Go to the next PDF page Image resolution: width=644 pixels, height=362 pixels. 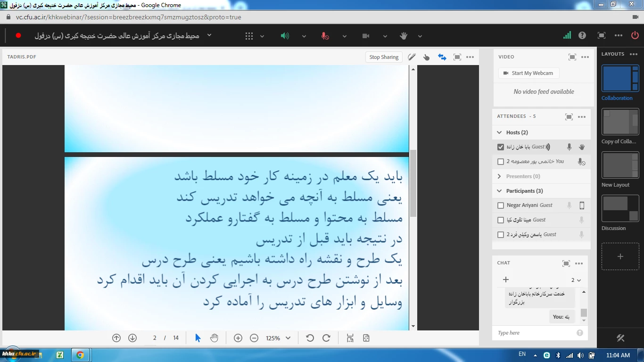tap(132, 338)
